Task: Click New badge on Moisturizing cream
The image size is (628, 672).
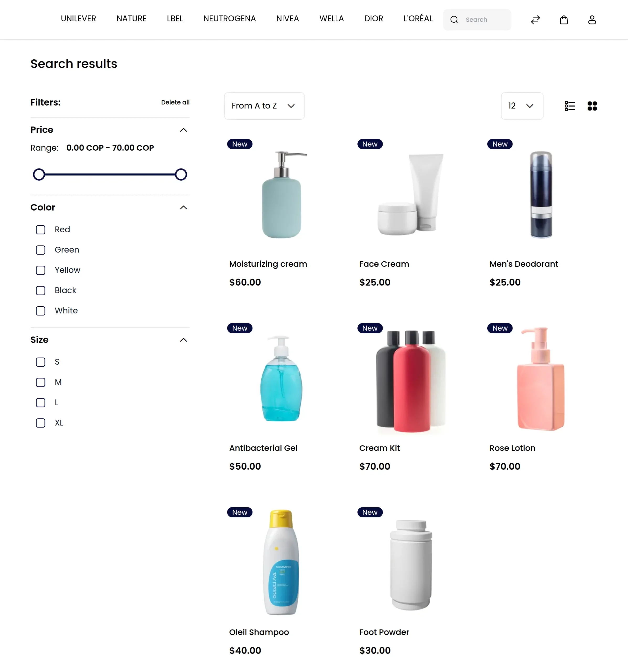Action: click(240, 144)
